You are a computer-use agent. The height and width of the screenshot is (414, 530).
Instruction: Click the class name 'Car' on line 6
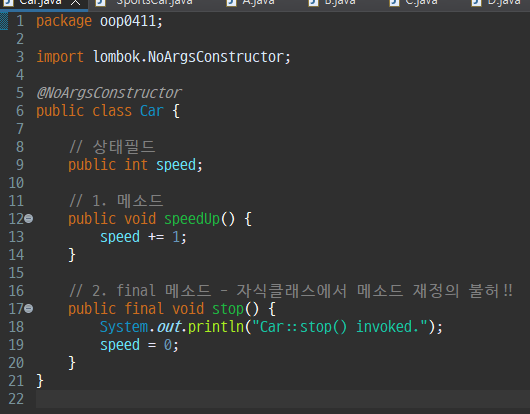(152, 111)
